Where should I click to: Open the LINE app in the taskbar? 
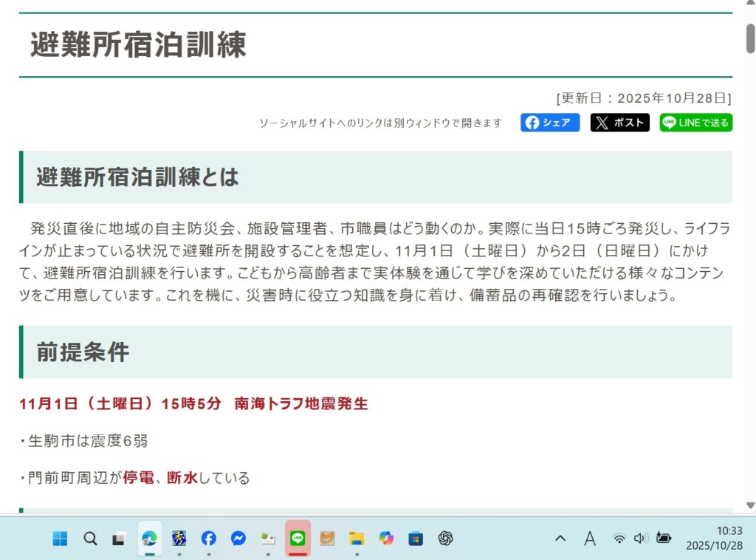[x=298, y=539]
